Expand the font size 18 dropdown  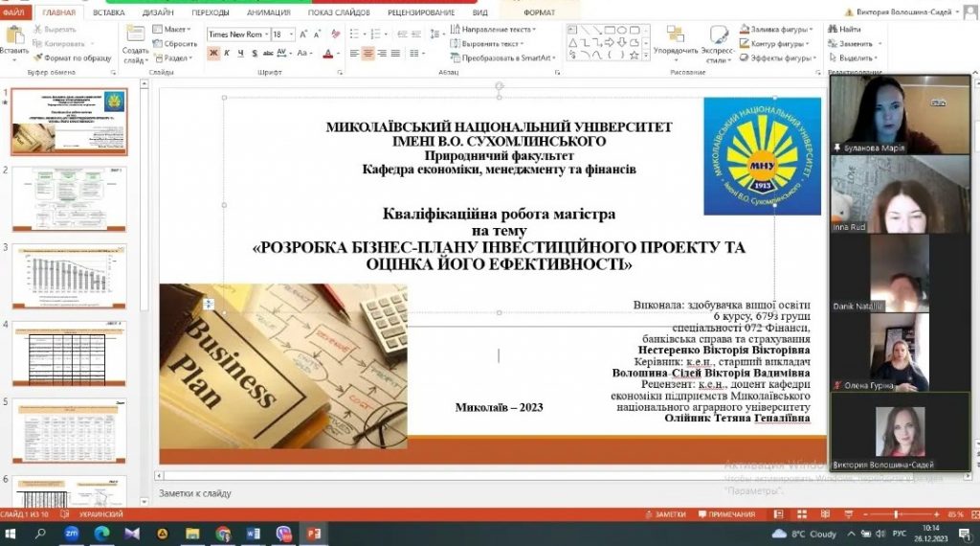(291, 34)
